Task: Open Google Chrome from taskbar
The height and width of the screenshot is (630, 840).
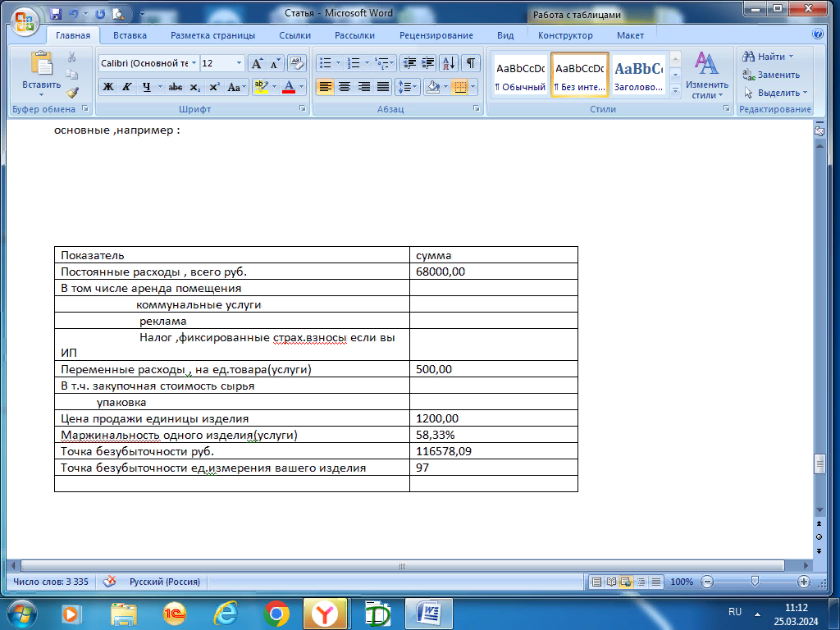Action: coord(276,614)
